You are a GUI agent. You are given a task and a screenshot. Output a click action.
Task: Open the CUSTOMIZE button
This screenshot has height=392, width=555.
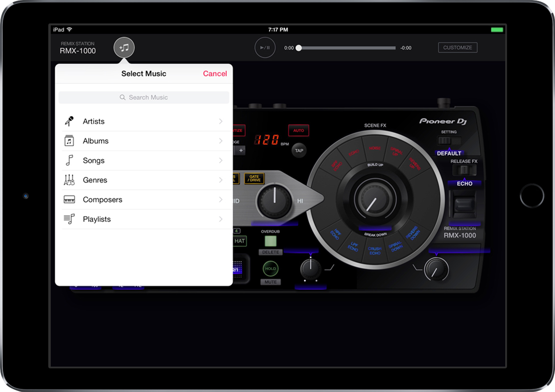tap(457, 47)
